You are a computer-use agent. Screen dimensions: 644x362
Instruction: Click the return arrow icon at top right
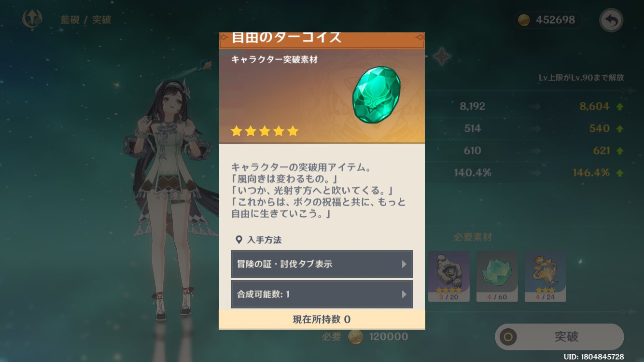coord(611,20)
